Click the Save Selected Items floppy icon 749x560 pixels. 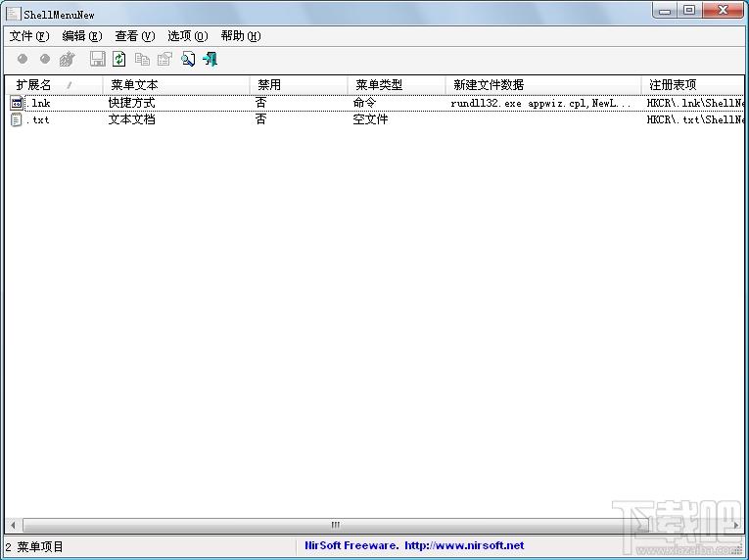click(98, 60)
